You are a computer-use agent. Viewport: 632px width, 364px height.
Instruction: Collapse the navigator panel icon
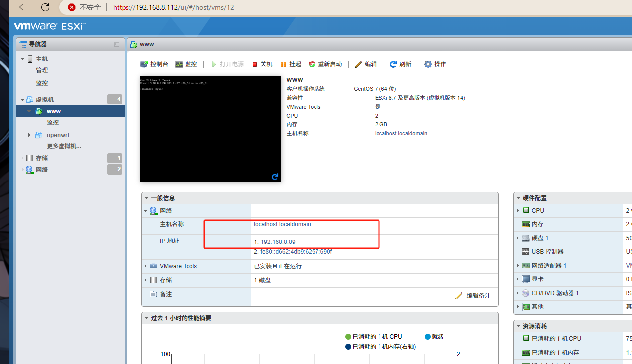click(117, 44)
